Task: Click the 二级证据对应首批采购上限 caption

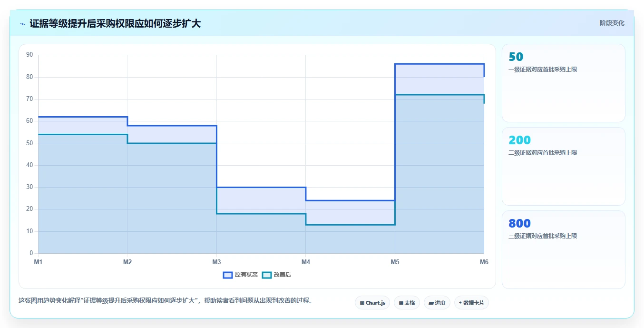Action: 543,153
